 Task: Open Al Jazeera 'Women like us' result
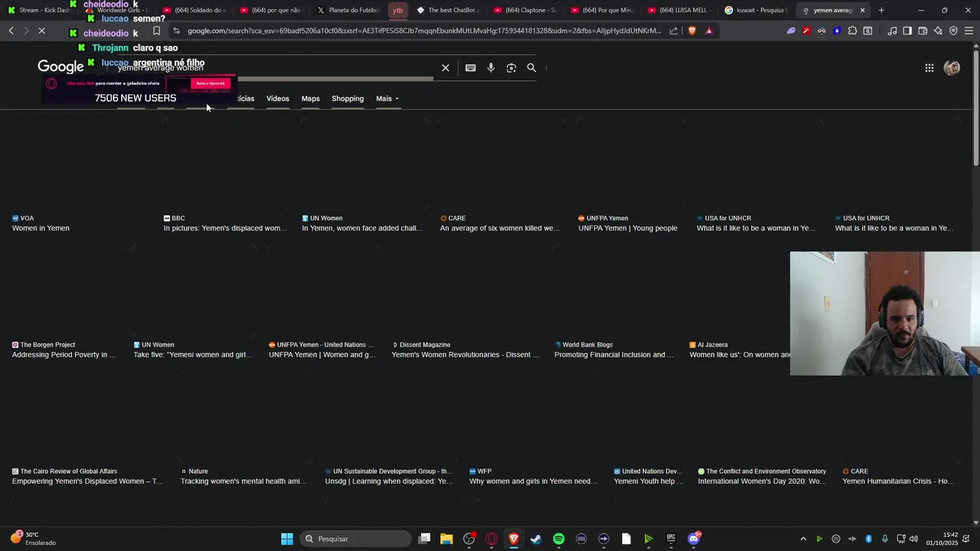(x=740, y=355)
